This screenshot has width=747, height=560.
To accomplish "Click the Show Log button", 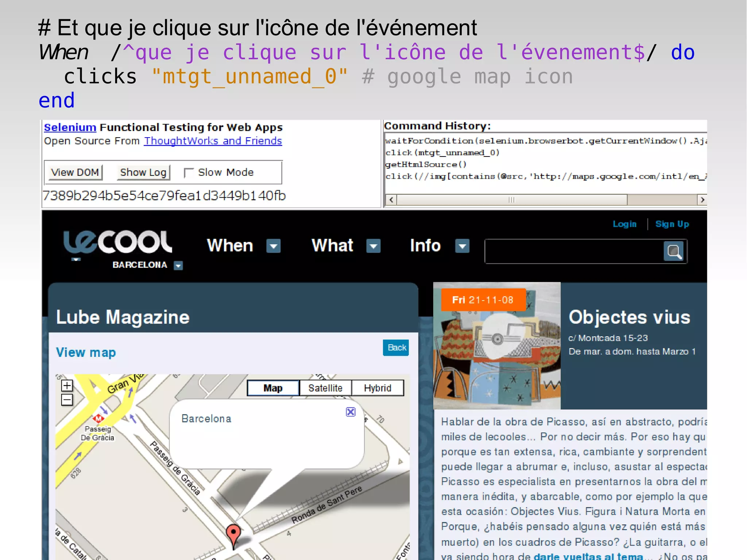I will pos(143,172).
